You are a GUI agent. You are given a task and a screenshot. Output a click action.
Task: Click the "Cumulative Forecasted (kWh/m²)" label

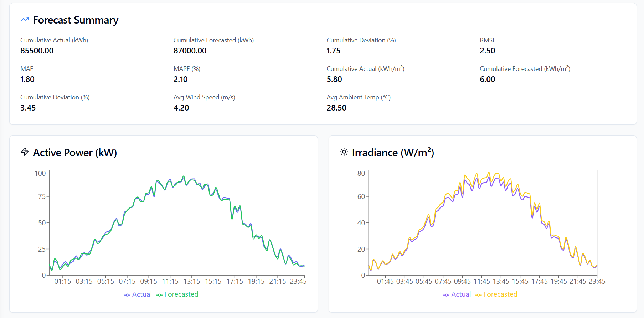(525, 68)
